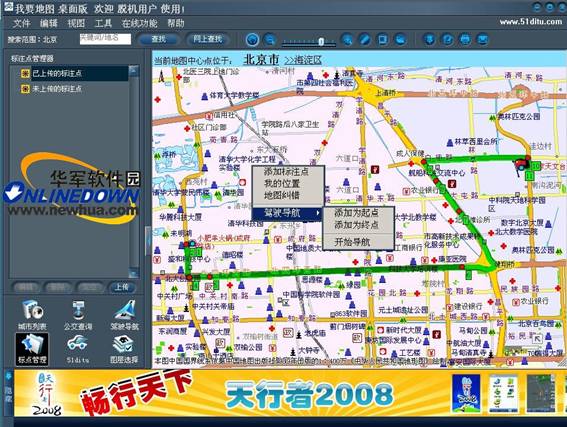Click the 网上查找 online search button
The height and width of the screenshot is (427, 567).
208,39
